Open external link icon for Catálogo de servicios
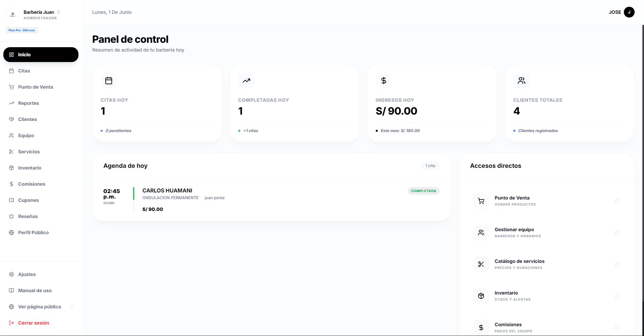Viewport: 644px width, 336px height. pyautogui.click(x=617, y=264)
